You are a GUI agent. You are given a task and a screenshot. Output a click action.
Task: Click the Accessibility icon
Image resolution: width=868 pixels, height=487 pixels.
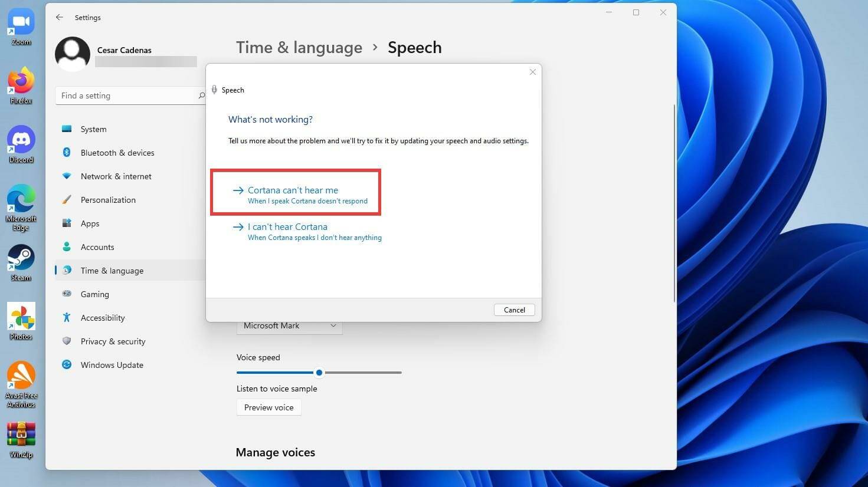point(67,317)
